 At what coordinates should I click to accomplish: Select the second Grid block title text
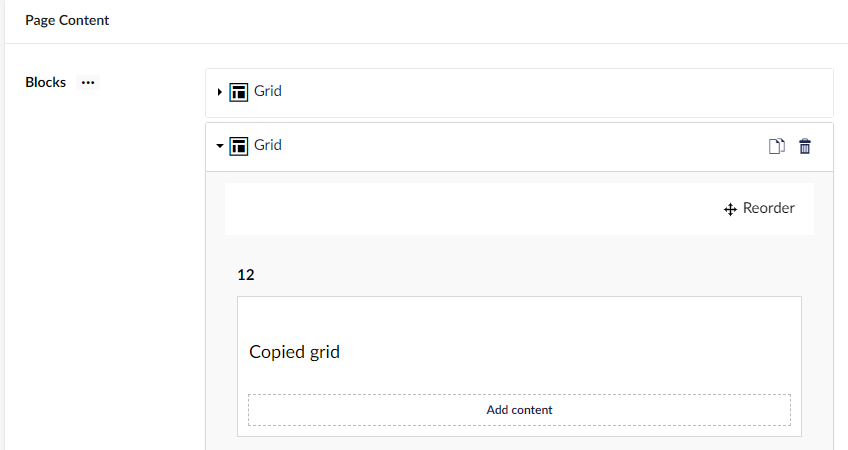(268, 145)
